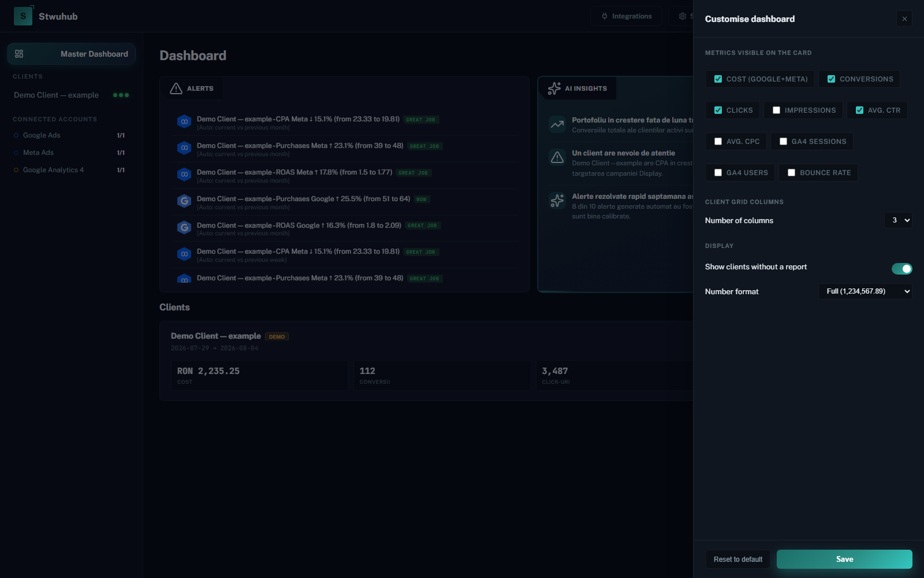Click trending-up icon of Portofoliu insight

557,124
